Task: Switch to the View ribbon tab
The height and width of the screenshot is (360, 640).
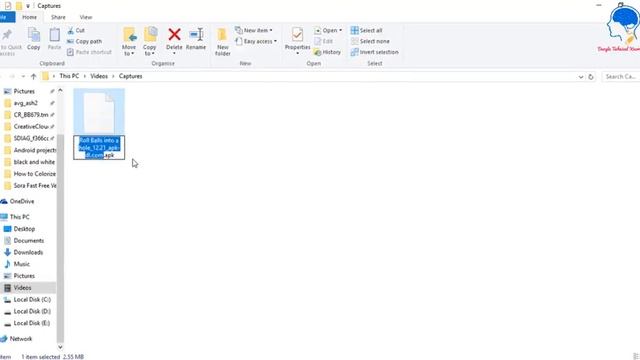Action: [x=86, y=17]
